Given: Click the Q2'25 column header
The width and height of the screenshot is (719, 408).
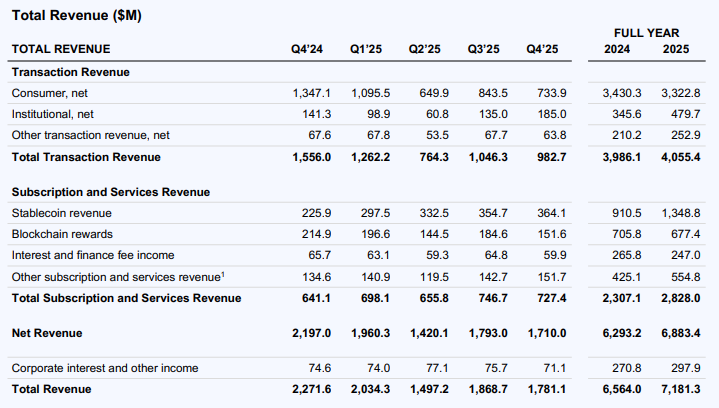Looking at the screenshot, I should (x=425, y=49).
